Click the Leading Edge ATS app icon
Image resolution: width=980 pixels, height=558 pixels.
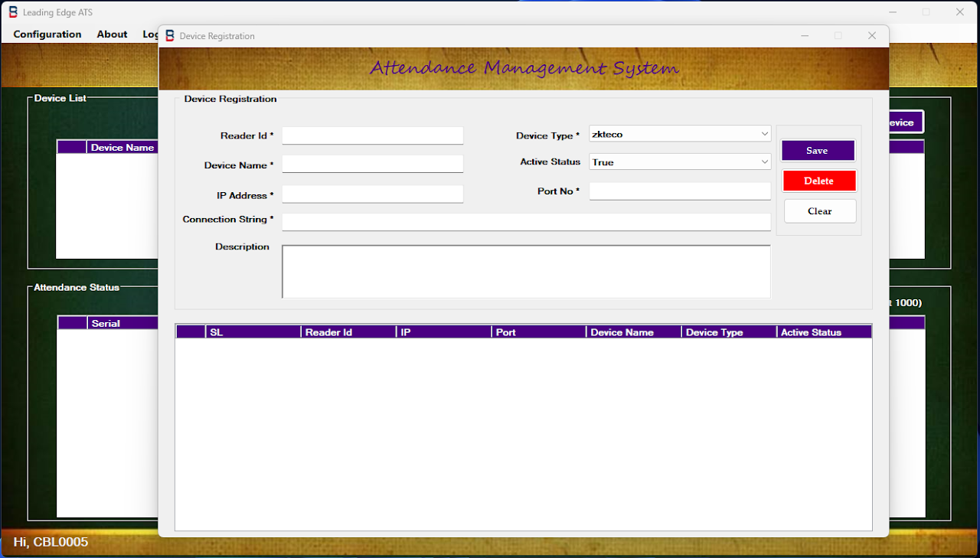[x=13, y=12]
